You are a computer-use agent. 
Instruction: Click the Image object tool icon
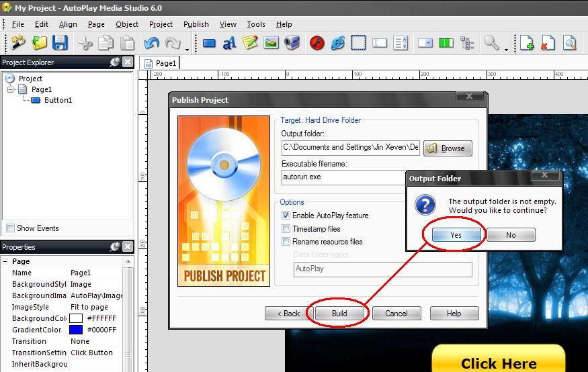pyautogui.click(x=271, y=43)
